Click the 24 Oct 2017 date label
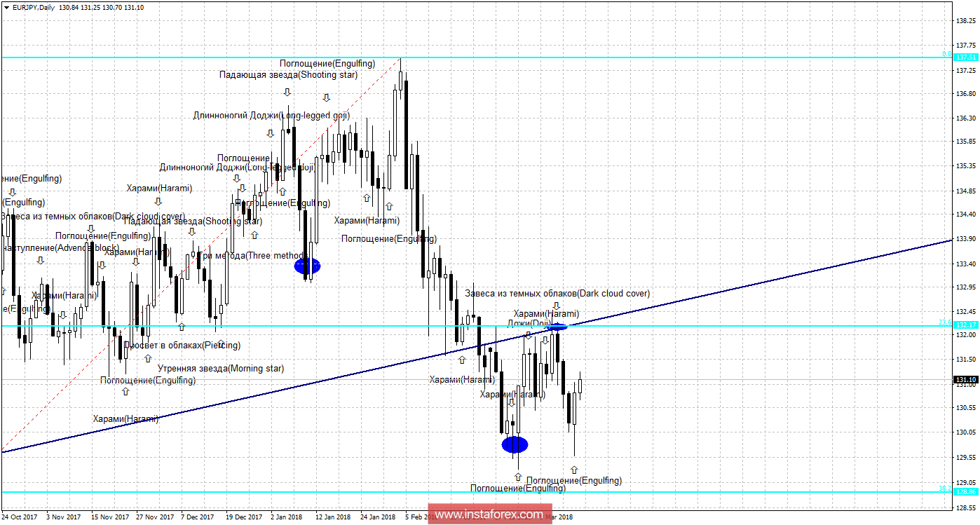The height and width of the screenshot is (525, 980). (21, 517)
